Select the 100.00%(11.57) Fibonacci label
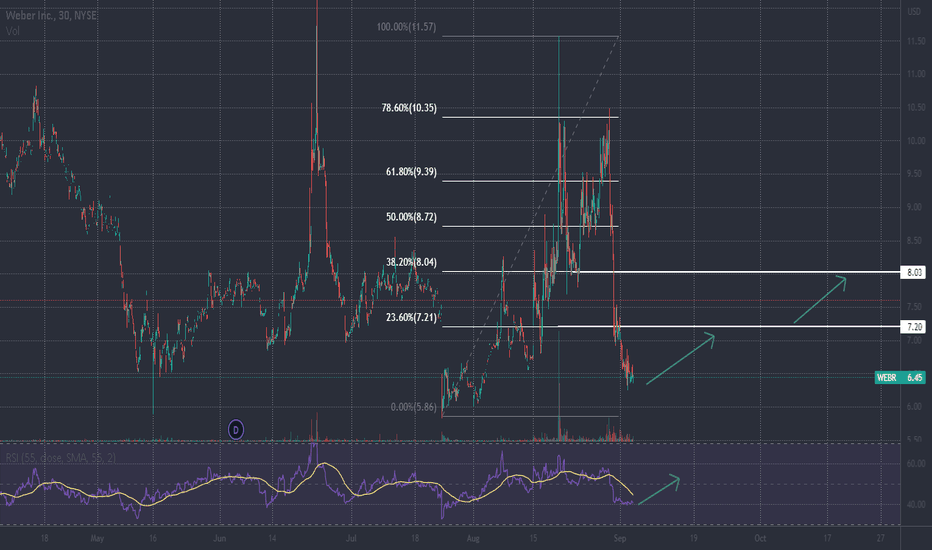This screenshot has width=932, height=550. point(406,27)
